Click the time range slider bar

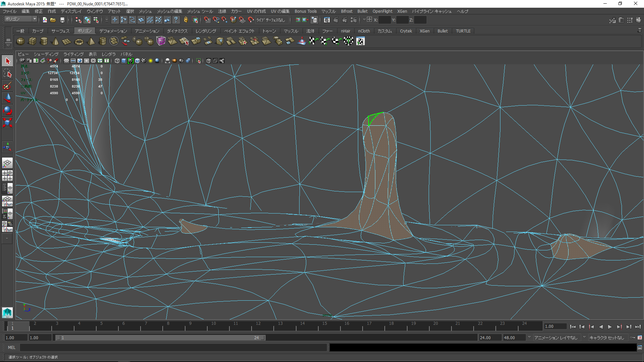pos(160,338)
